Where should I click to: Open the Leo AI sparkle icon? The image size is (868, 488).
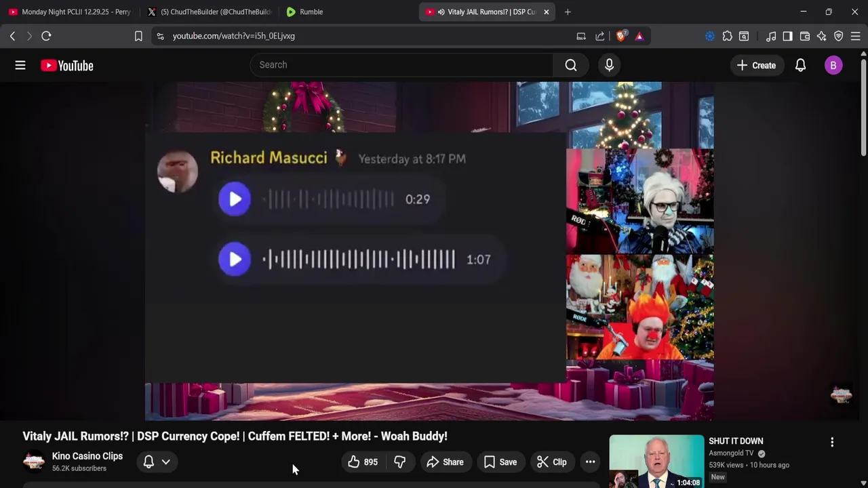tap(821, 36)
